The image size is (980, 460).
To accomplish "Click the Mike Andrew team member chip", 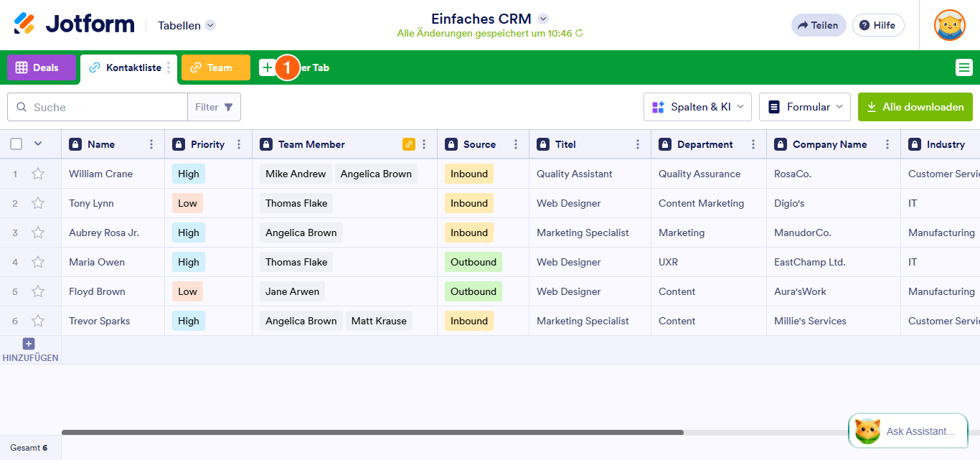I will point(296,174).
